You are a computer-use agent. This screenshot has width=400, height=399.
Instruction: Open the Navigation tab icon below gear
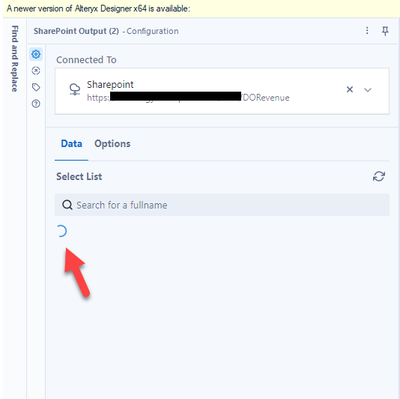click(36, 71)
